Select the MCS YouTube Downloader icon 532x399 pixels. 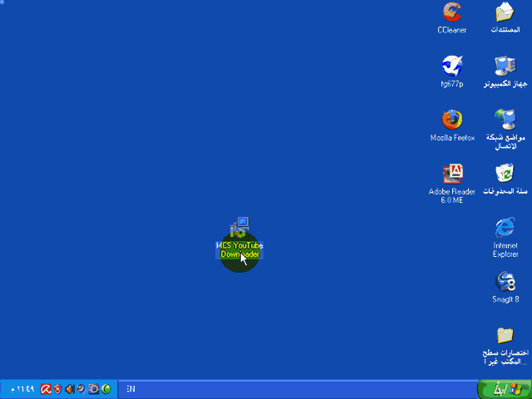(x=239, y=226)
